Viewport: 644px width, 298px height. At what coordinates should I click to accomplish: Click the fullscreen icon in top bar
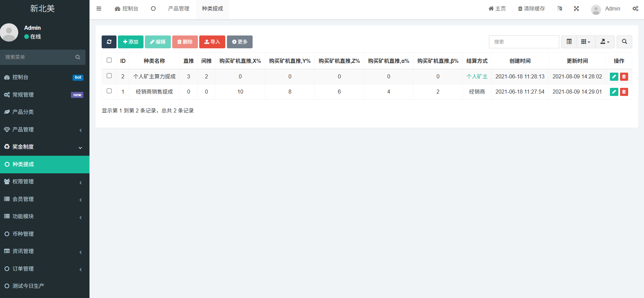[576, 9]
